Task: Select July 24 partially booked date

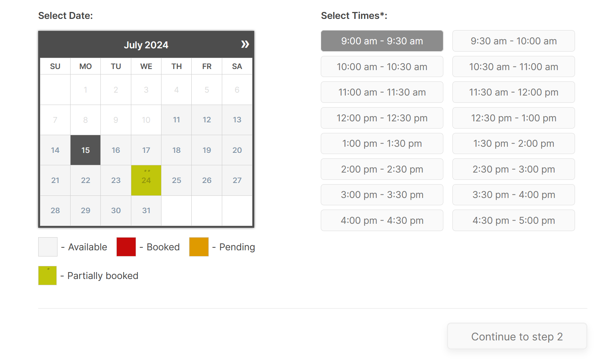Action: pyautogui.click(x=146, y=180)
